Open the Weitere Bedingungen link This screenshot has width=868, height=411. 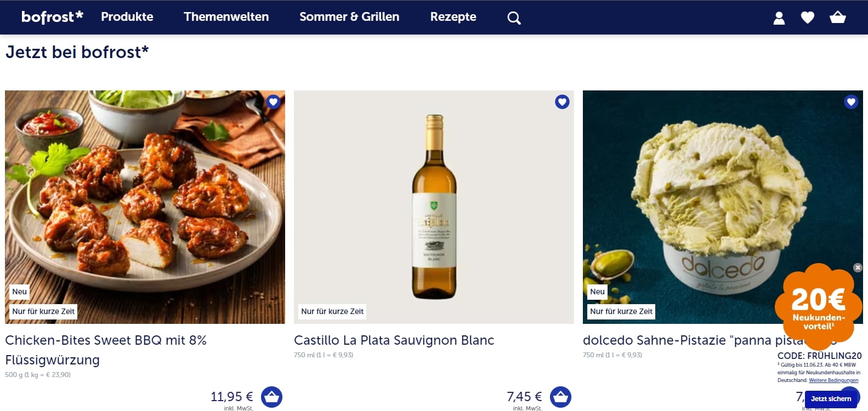click(833, 380)
